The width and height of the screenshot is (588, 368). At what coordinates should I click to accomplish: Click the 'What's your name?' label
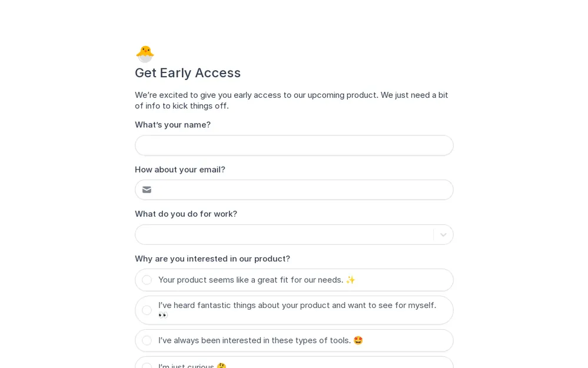click(172, 125)
